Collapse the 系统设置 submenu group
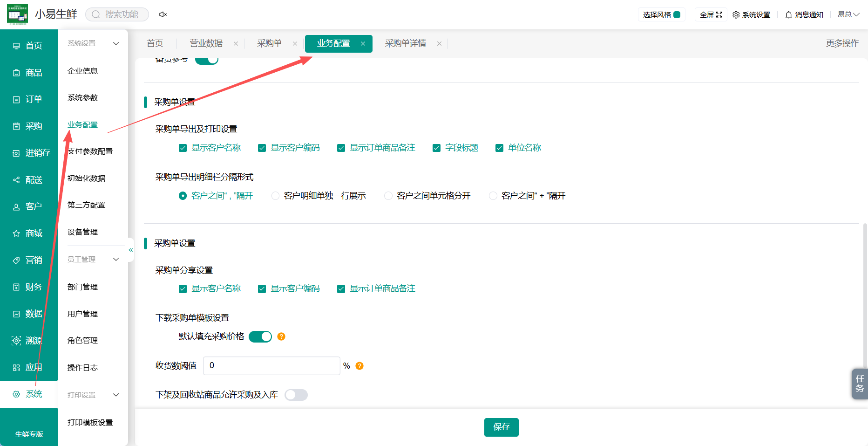This screenshot has width=868, height=446. [116, 43]
